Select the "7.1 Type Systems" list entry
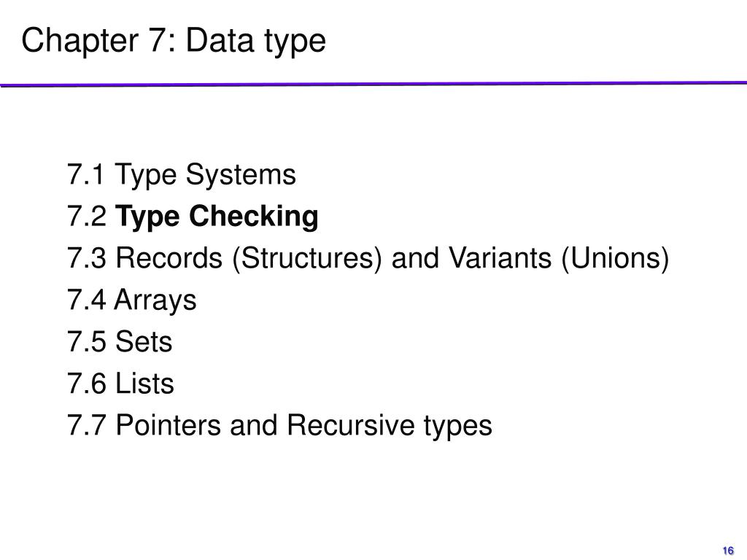This screenshot has height=560, width=747. pos(182,175)
